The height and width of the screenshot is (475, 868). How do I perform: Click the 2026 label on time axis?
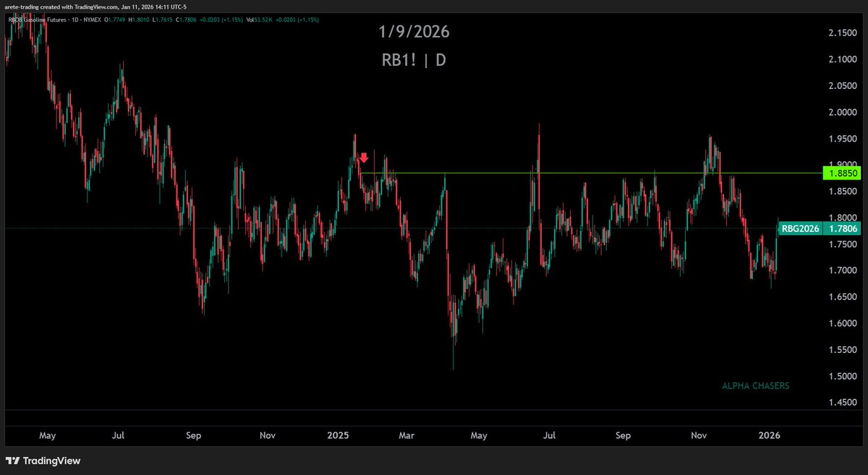point(769,436)
